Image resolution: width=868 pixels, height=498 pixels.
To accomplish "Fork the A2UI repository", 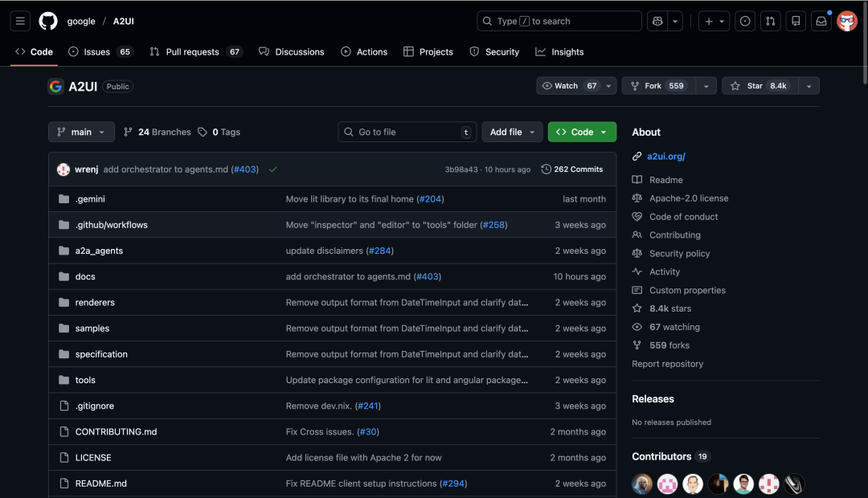I will (x=659, y=86).
